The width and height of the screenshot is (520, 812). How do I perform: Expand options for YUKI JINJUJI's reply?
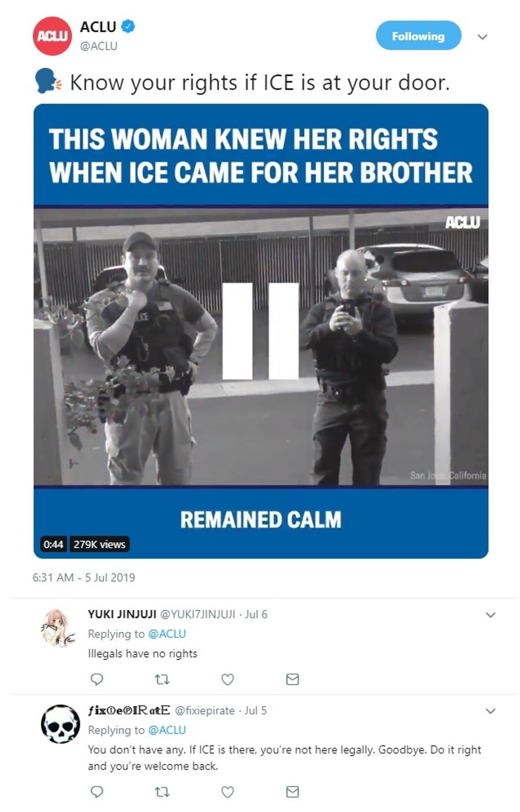pyautogui.click(x=491, y=615)
